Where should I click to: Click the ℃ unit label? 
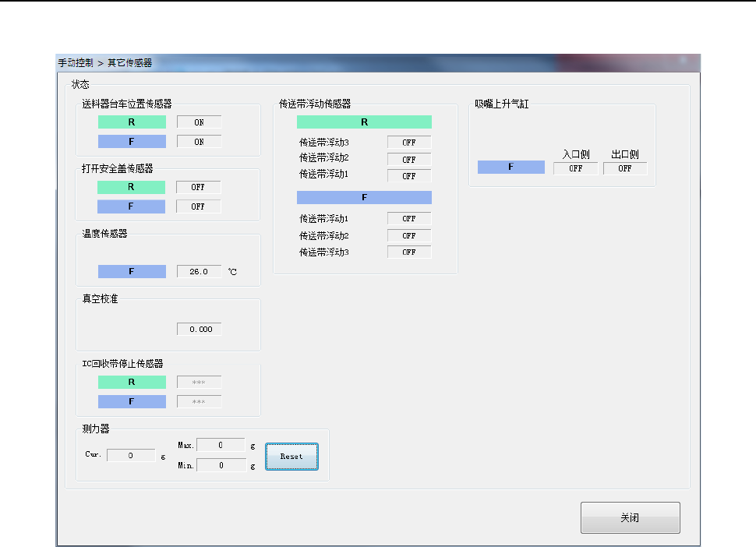[233, 272]
